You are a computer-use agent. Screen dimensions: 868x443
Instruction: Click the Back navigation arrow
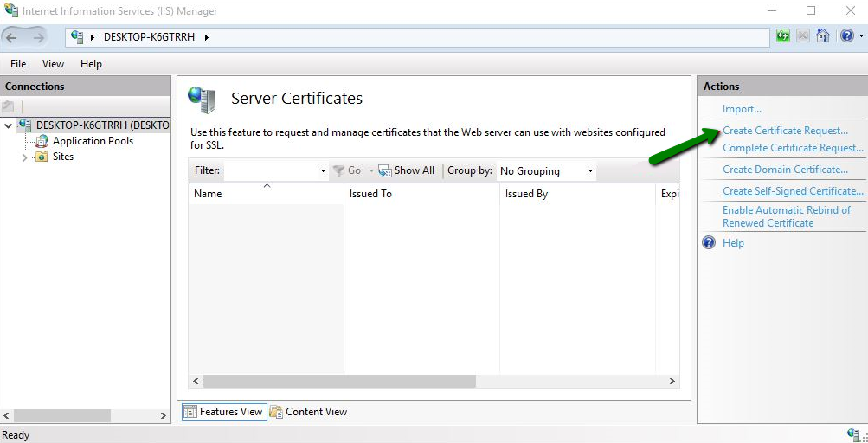13,37
